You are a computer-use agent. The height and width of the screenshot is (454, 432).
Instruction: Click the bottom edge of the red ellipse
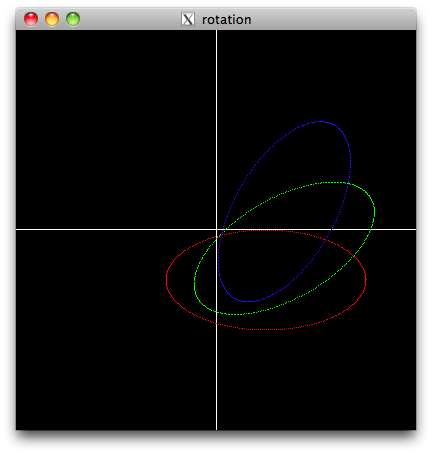pos(267,329)
